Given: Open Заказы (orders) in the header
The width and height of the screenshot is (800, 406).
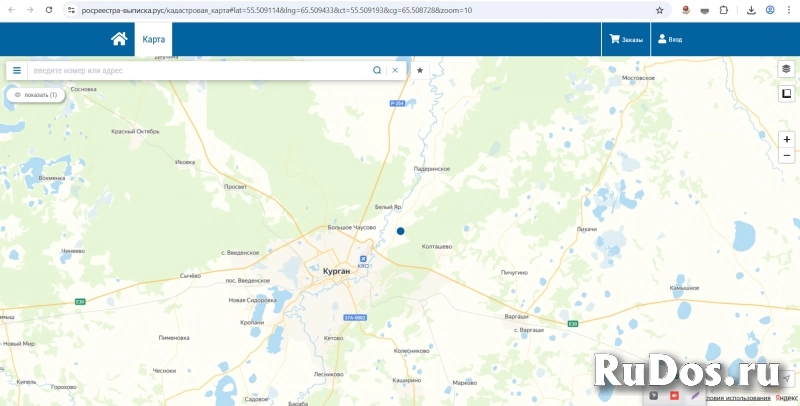Looking at the screenshot, I should point(626,39).
